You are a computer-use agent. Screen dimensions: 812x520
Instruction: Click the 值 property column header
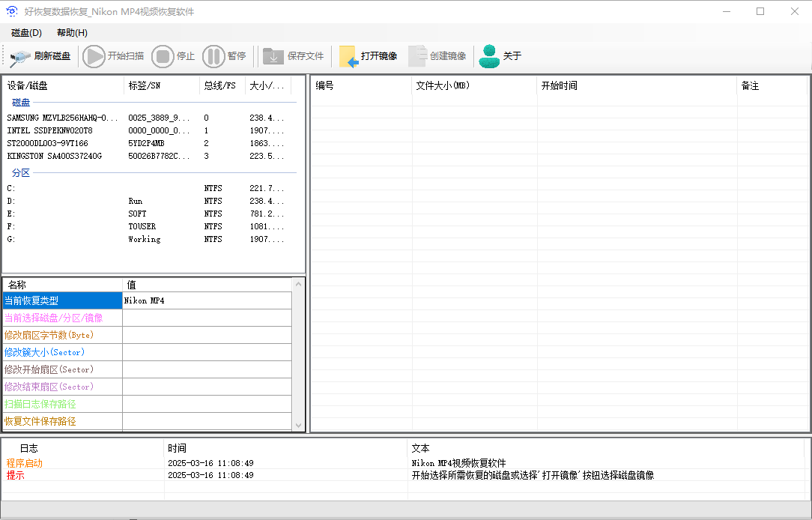click(x=207, y=285)
